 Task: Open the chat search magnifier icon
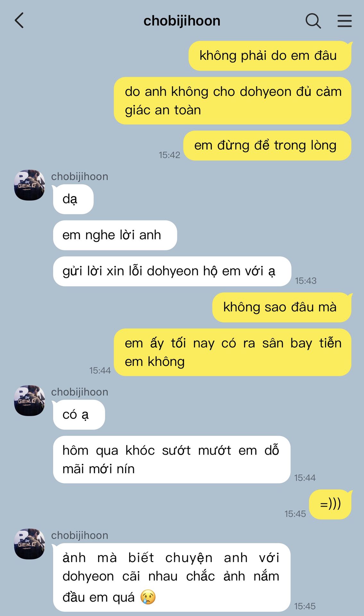pyautogui.click(x=313, y=21)
